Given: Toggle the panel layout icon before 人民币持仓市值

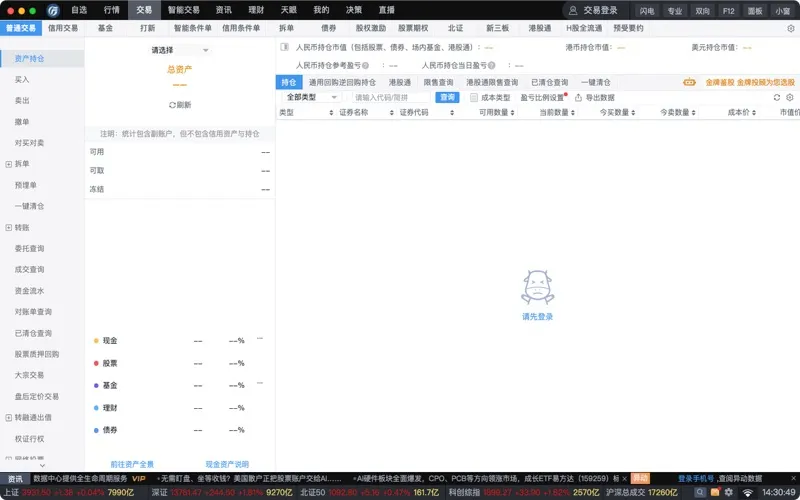Looking at the screenshot, I should [285, 47].
